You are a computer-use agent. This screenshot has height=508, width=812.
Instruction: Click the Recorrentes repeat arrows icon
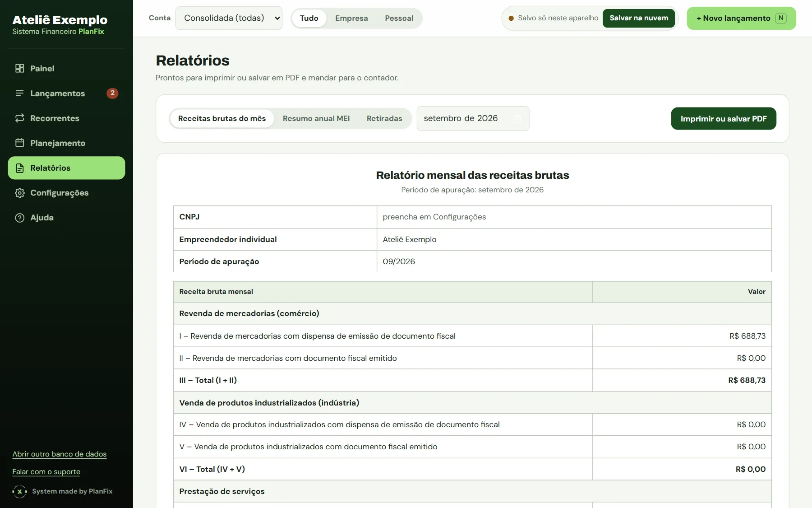[x=20, y=118]
